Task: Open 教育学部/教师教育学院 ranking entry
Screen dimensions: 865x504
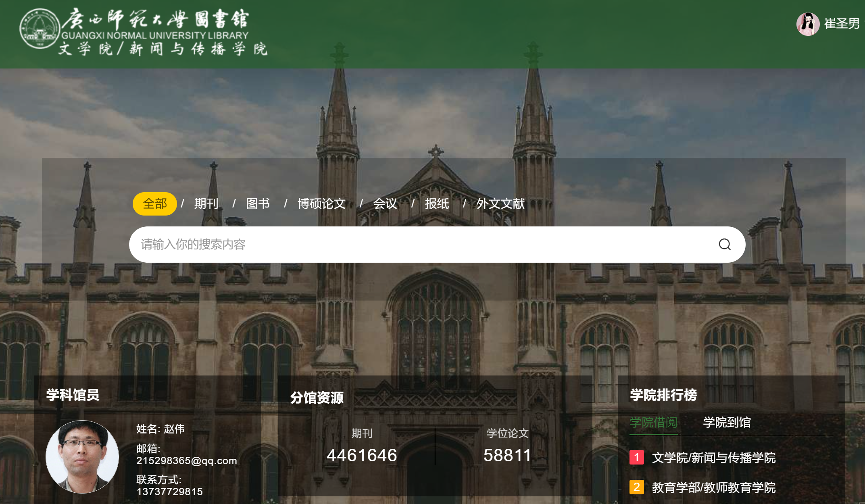Action: (x=714, y=487)
